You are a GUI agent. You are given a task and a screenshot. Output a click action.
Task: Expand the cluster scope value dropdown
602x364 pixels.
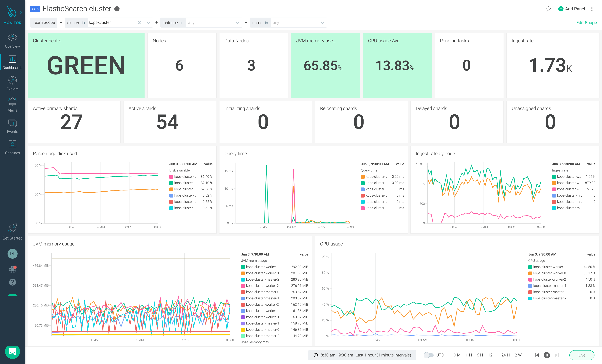[x=148, y=23]
